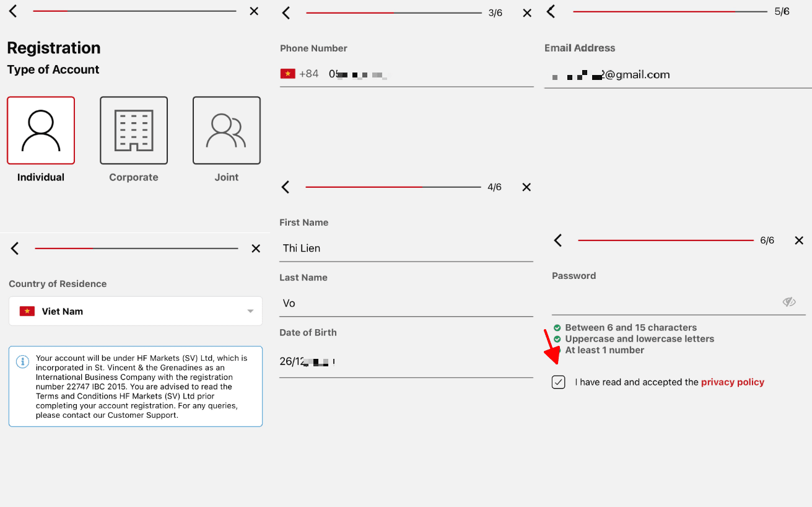Screen dimensions: 812x507
Task: Go back from the Registration screen
Action: (13, 11)
